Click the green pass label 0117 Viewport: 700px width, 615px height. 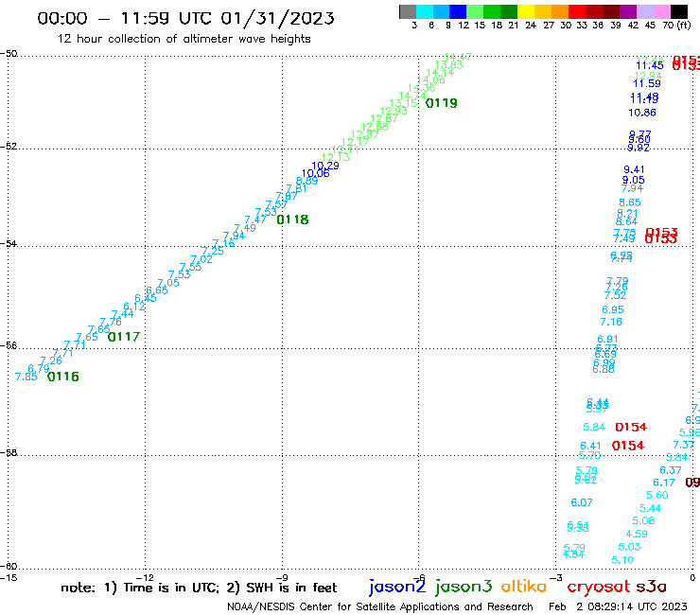click(x=124, y=337)
